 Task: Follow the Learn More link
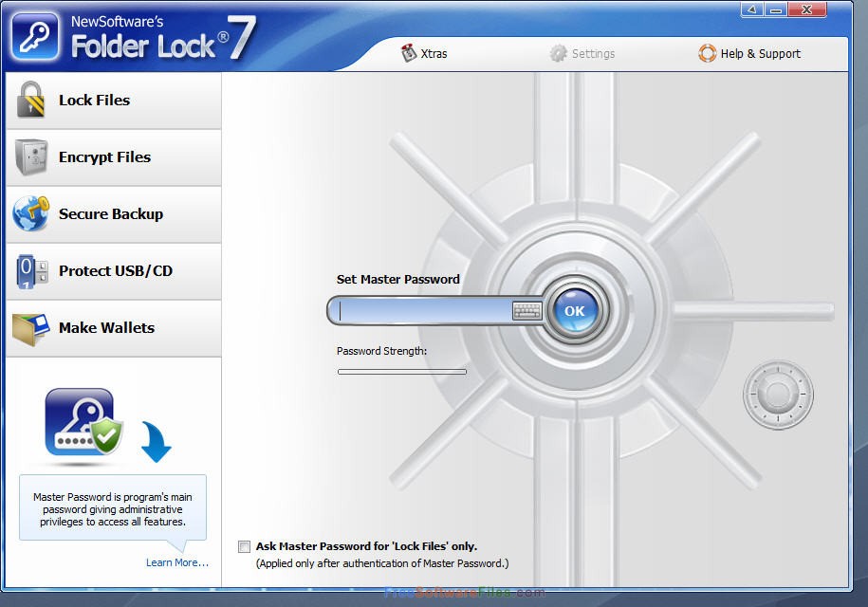tap(177, 562)
